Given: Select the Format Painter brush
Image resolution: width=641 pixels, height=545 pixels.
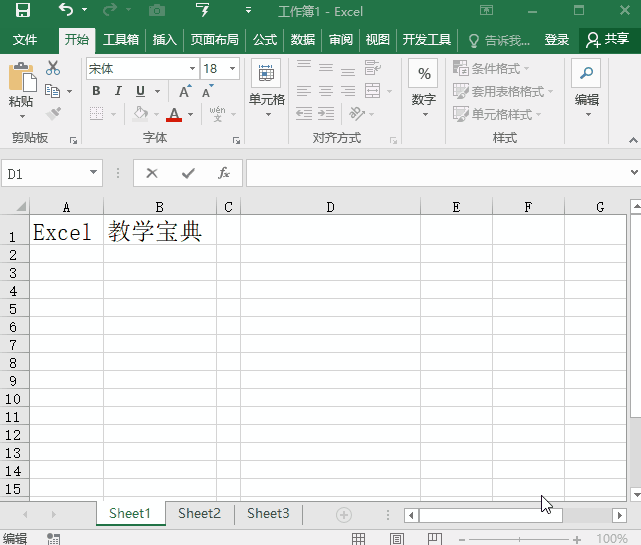Looking at the screenshot, I should click(x=54, y=114).
